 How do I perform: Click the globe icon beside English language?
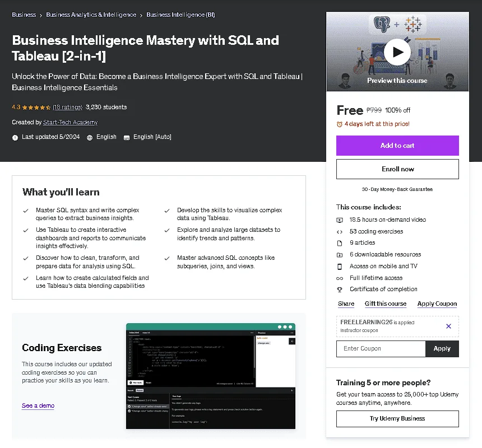coord(90,138)
